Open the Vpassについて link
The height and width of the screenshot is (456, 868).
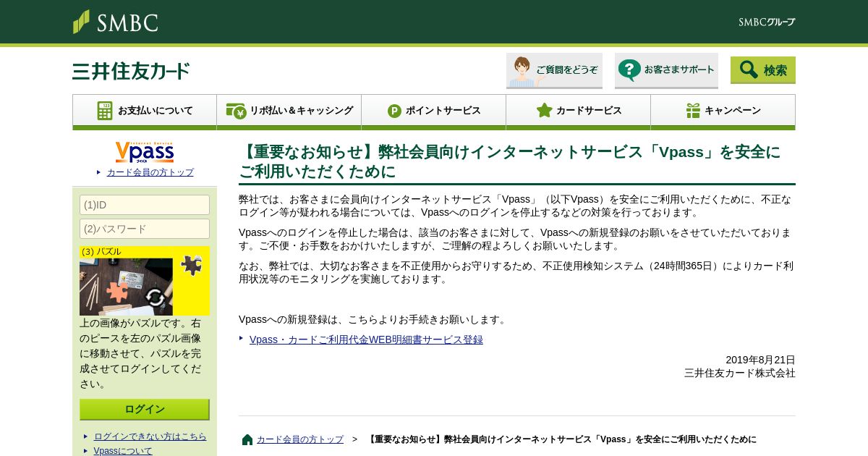click(123, 450)
